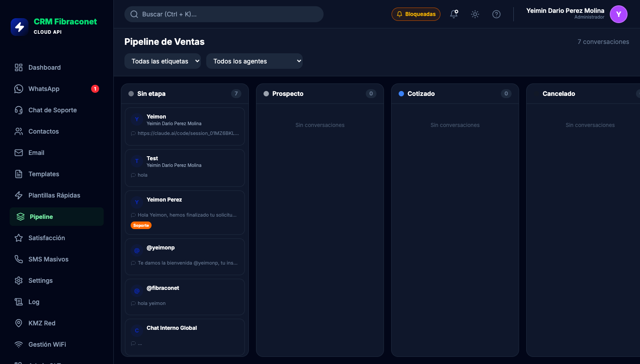The height and width of the screenshot is (364, 640).
Task: Click the Gestión WiFi signal icon
Action: tap(19, 344)
